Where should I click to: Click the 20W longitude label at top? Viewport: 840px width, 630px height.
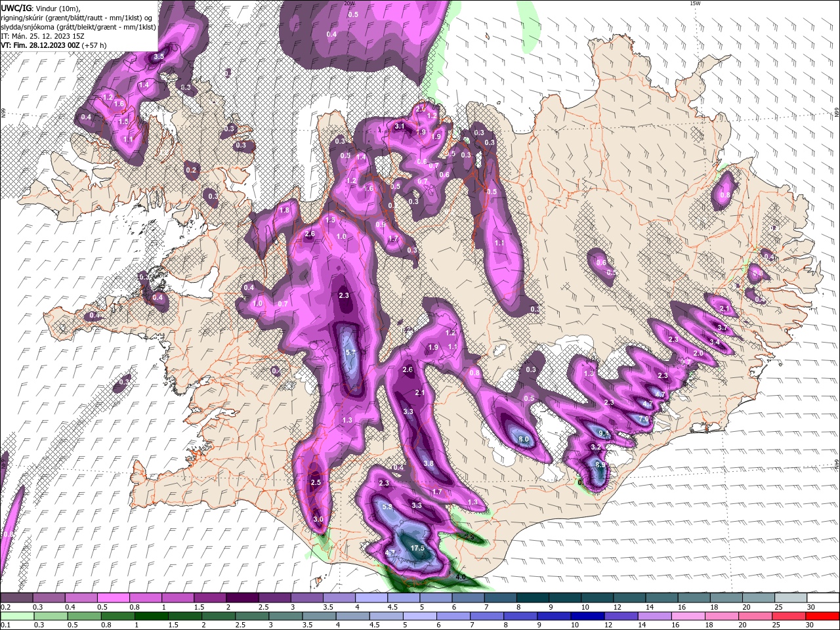349,3
